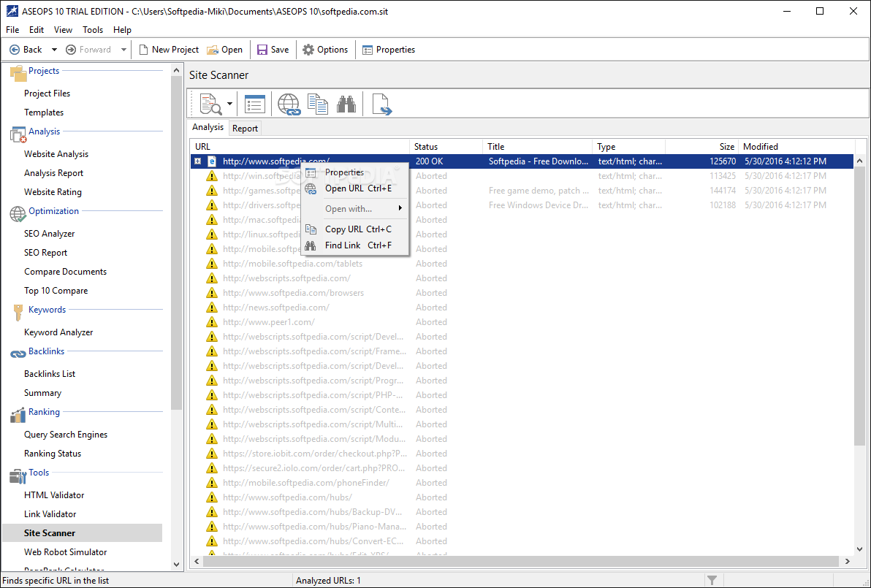
Task: Open HTML Validator in sidebar
Action: 54,495
